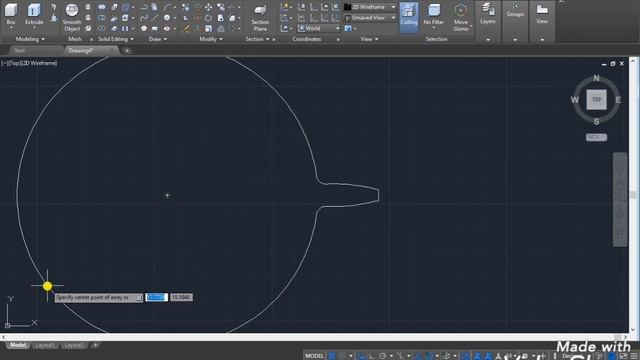The width and height of the screenshot is (640, 360).
Task: Select the Polygon tool in Draw panel
Action: 144,29
